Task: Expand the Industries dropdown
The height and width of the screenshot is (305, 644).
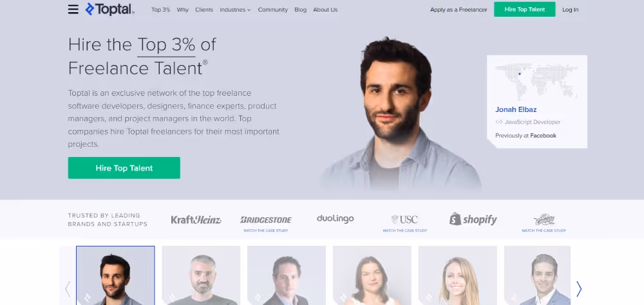Action: tap(235, 10)
